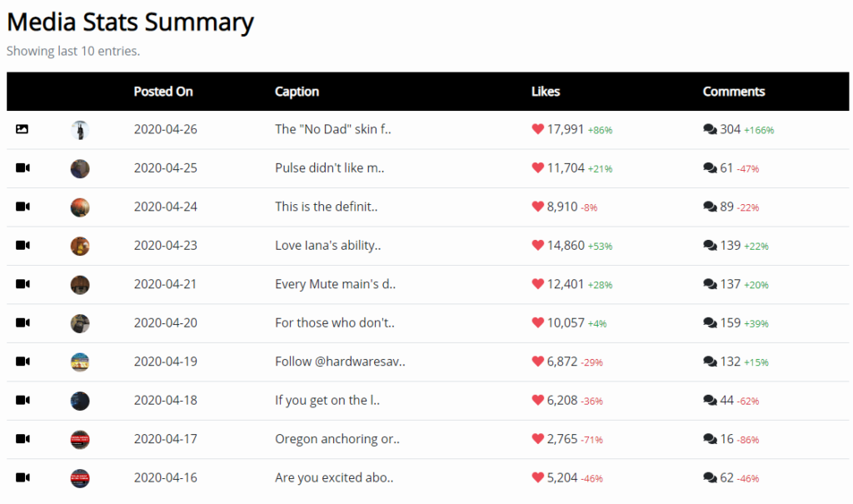
Task: Click the Likes column header
Action: [546, 92]
